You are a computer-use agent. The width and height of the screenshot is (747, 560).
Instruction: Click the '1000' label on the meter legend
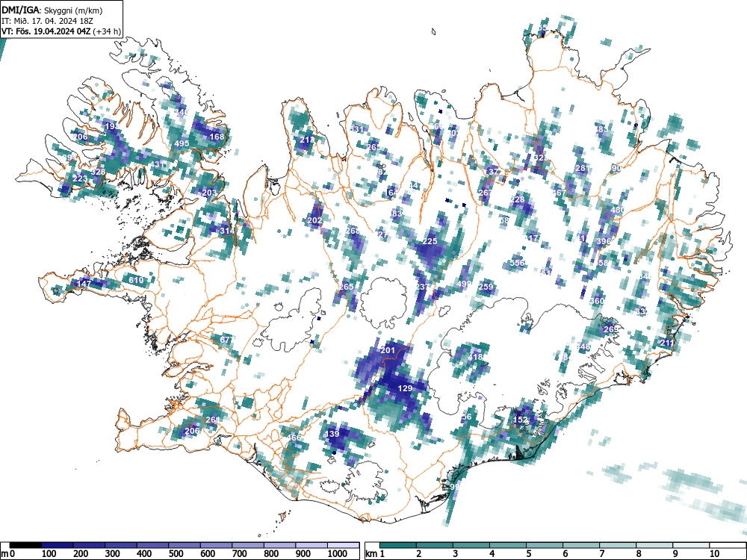[x=338, y=554]
